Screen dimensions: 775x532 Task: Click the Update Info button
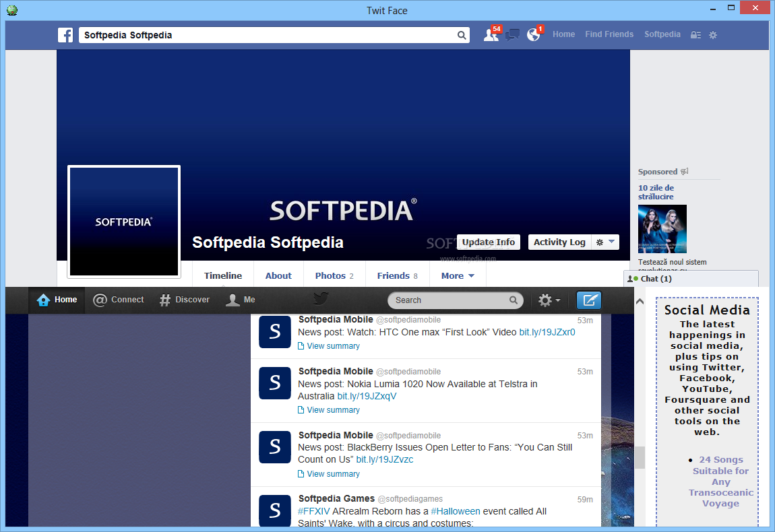click(x=489, y=242)
